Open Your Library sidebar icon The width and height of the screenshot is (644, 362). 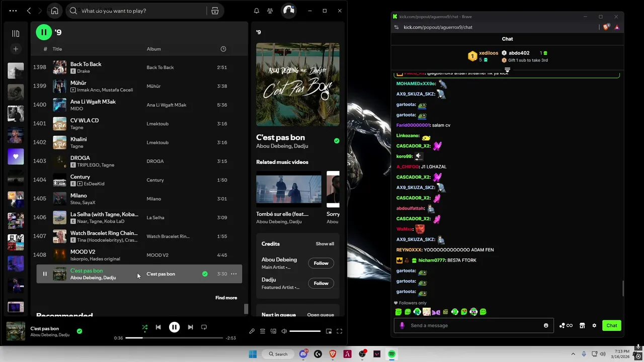[x=16, y=33]
